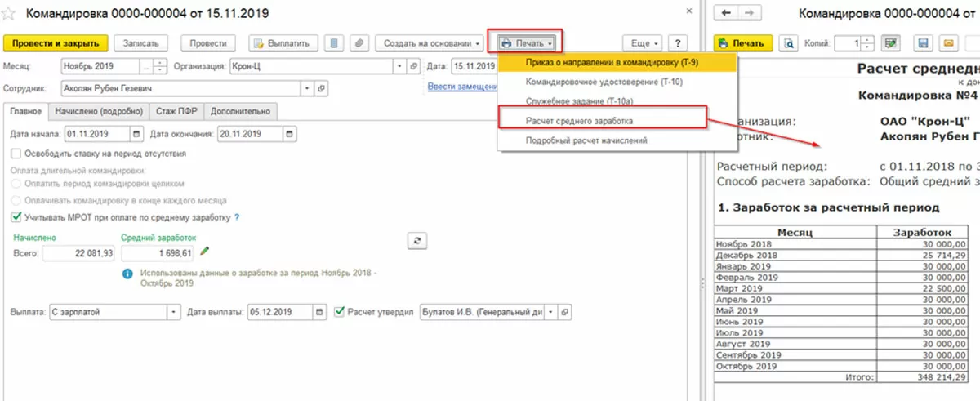The image size is (980, 401).
Task: Save print form with floppy disk icon
Action: click(924, 43)
